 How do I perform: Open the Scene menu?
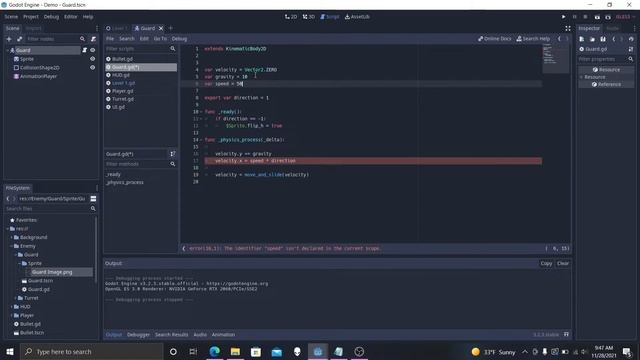(x=11, y=17)
